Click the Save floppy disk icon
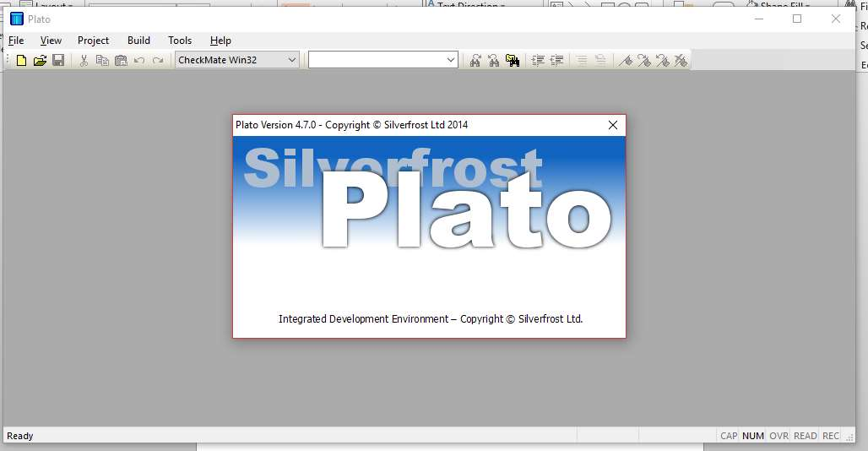 [x=58, y=60]
